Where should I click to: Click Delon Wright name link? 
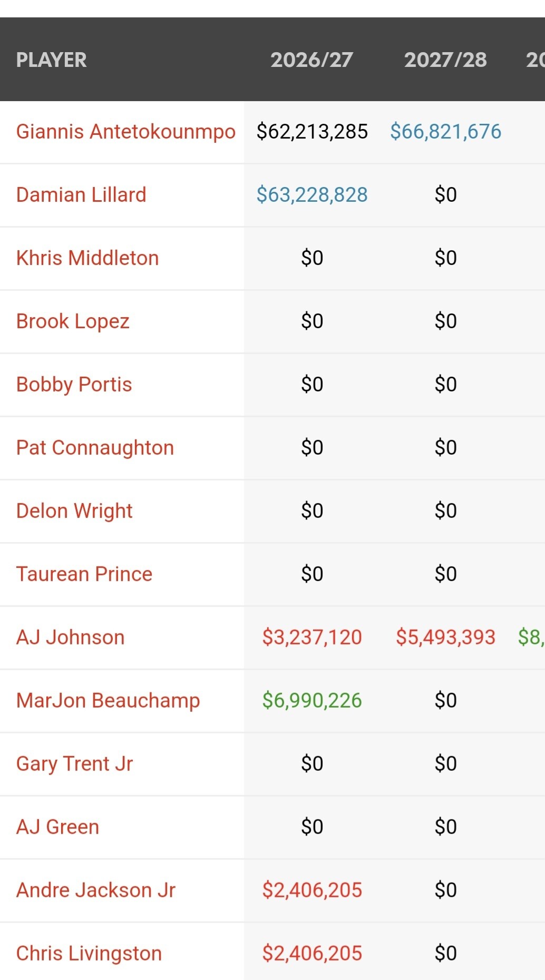pyautogui.click(x=74, y=511)
